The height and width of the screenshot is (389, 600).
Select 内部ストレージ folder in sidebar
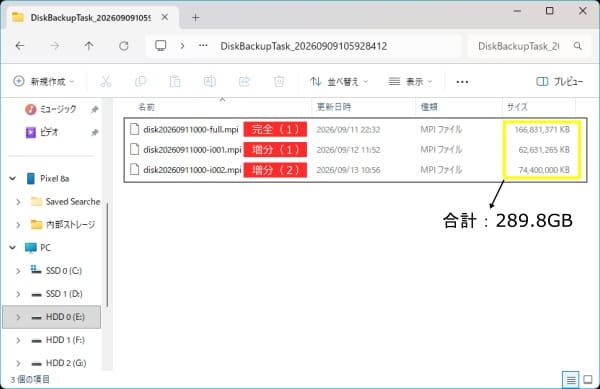click(70, 225)
